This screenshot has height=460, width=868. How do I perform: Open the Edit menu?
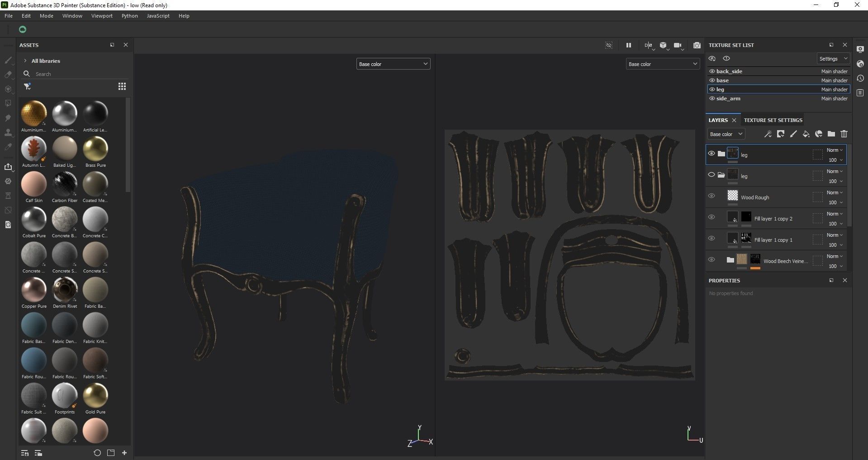coord(26,16)
